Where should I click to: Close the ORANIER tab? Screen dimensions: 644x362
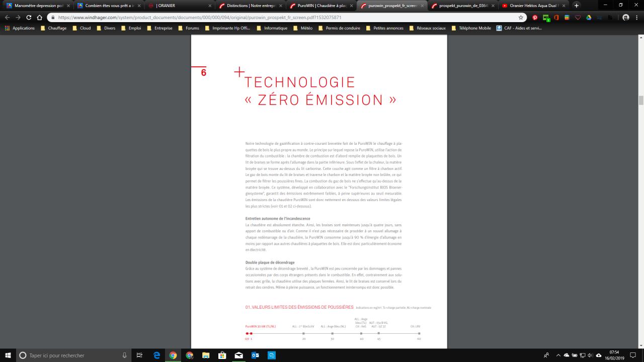(210, 6)
